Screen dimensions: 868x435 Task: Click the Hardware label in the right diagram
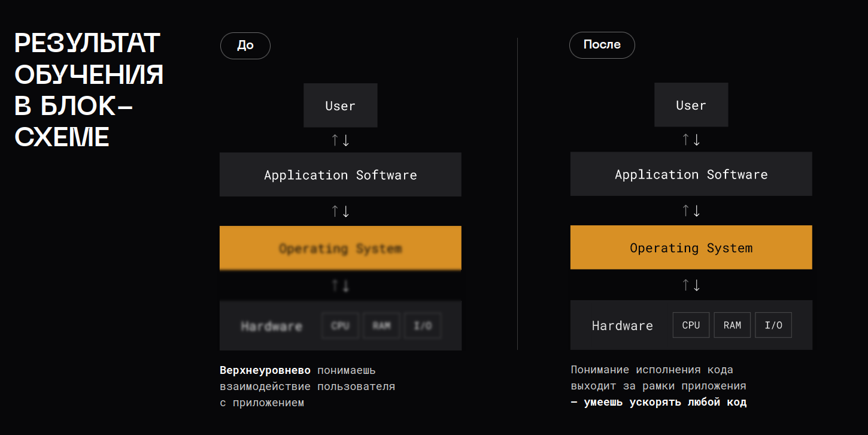coord(622,326)
